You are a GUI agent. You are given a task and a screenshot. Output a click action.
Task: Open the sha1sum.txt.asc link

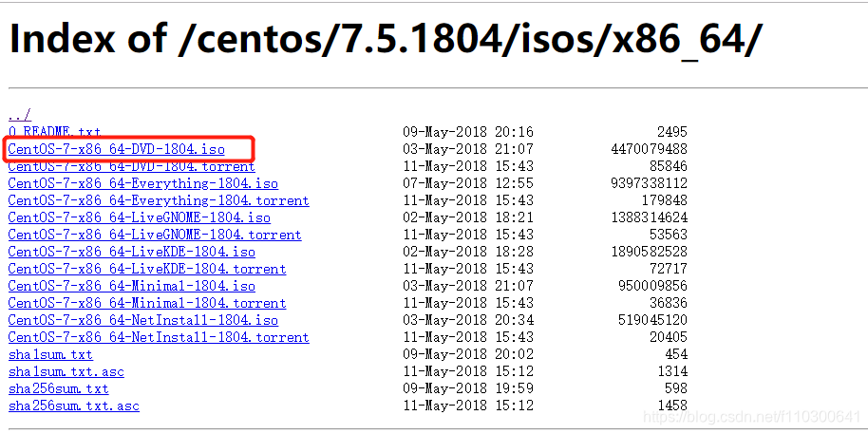pos(66,371)
